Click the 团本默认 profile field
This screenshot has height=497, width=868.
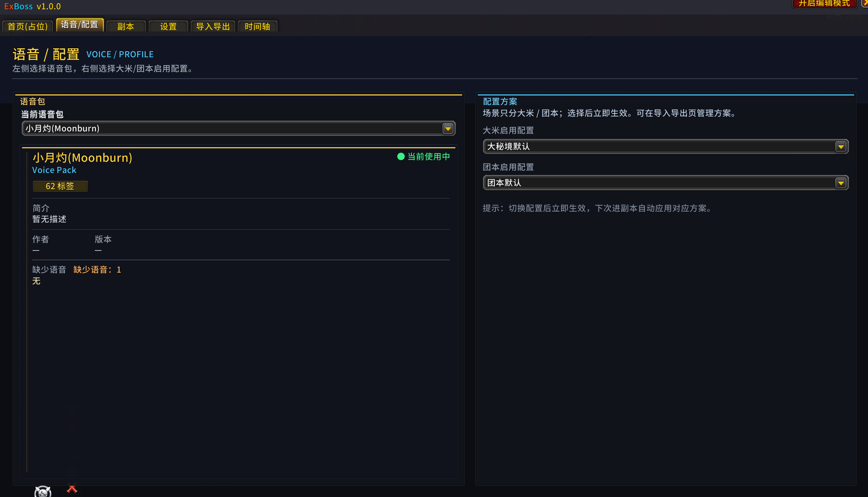[666, 183]
